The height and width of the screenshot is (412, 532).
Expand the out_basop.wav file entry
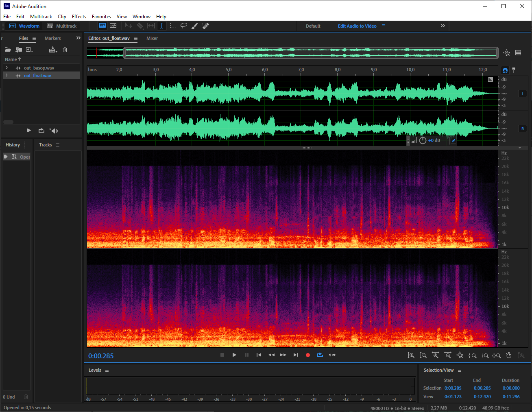point(7,68)
